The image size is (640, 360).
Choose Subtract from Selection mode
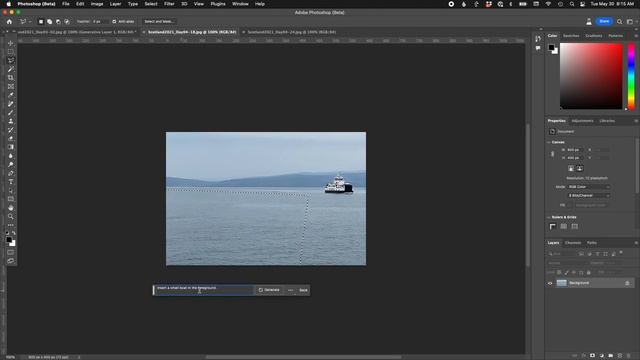58,22
